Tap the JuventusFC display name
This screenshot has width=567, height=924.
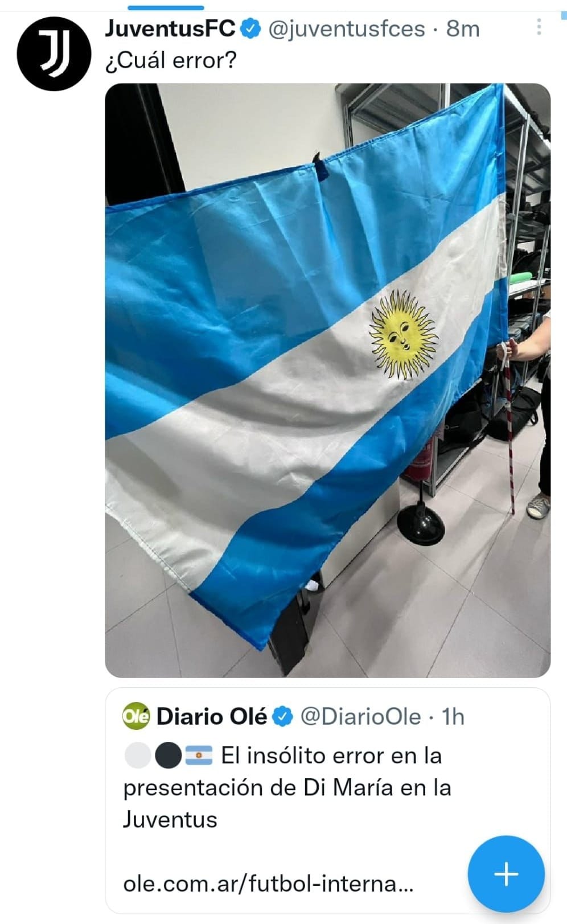[170, 28]
